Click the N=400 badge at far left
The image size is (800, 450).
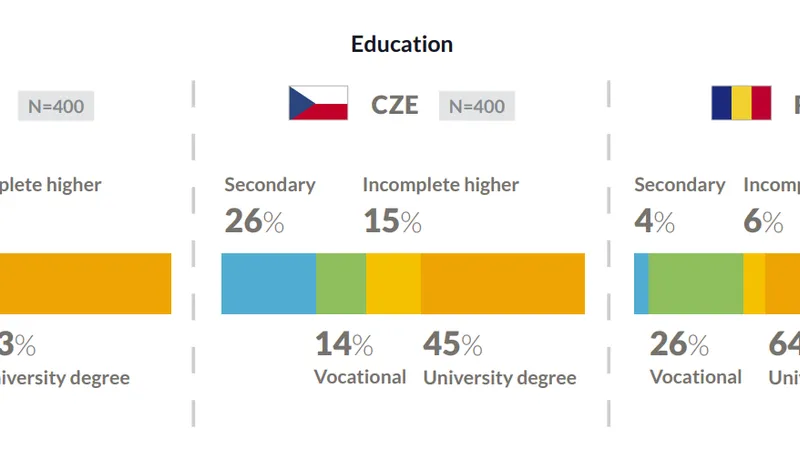pyautogui.click(x=56, y=106)
